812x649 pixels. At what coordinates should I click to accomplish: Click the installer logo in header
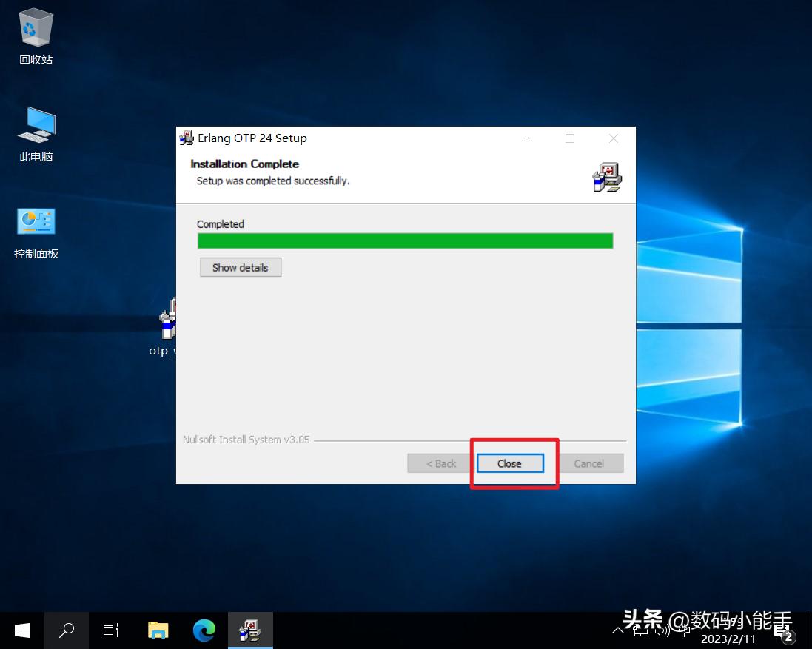tap(607, 177)
